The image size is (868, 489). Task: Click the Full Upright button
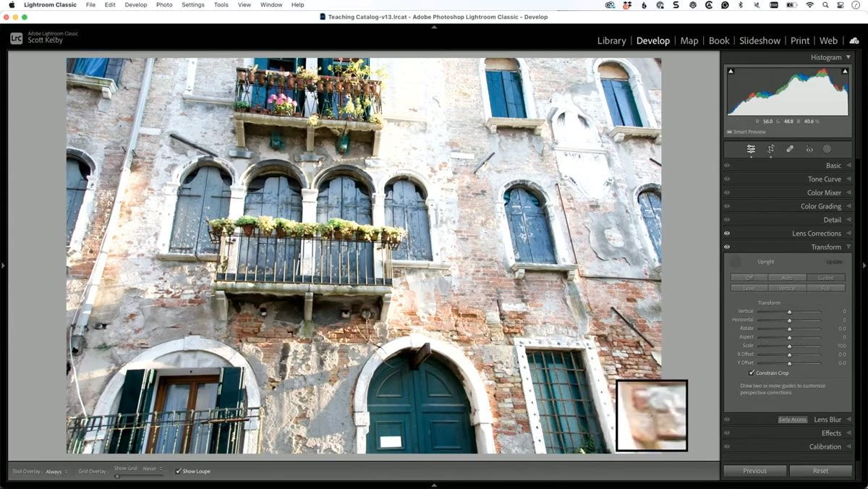click(826, 288)
